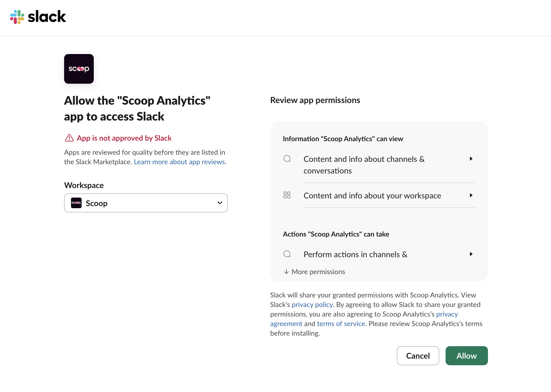Click the Slack logo in header
The height and width of the screenshot is (392, 551).
(x=38, y=17)
